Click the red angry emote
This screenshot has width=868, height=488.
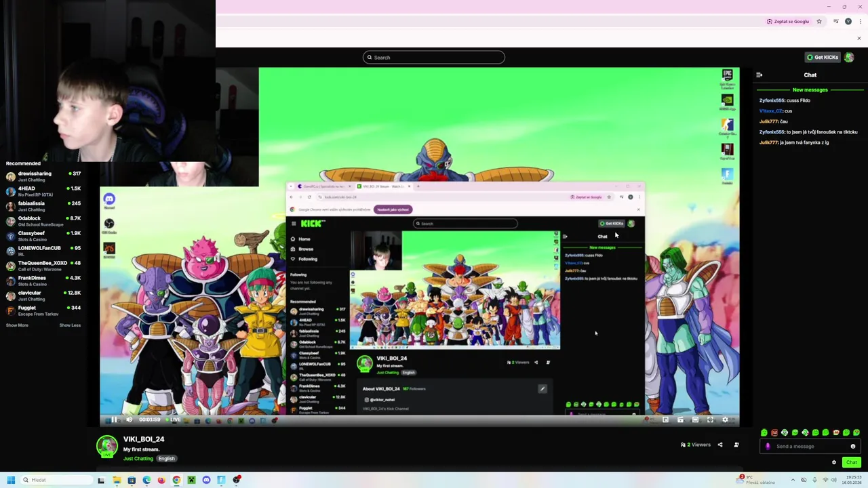(x=774, y=432)
